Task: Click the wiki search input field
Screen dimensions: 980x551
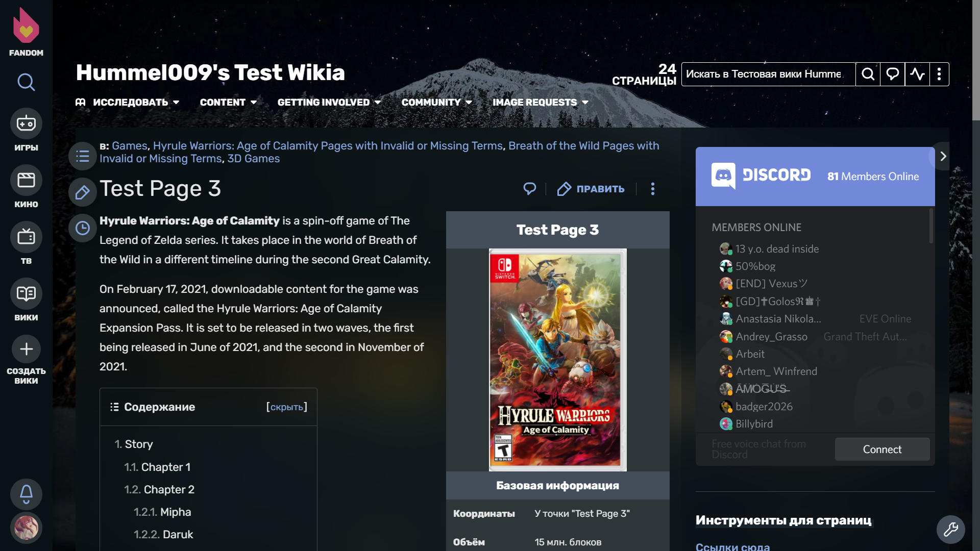Action: [767, 74]
